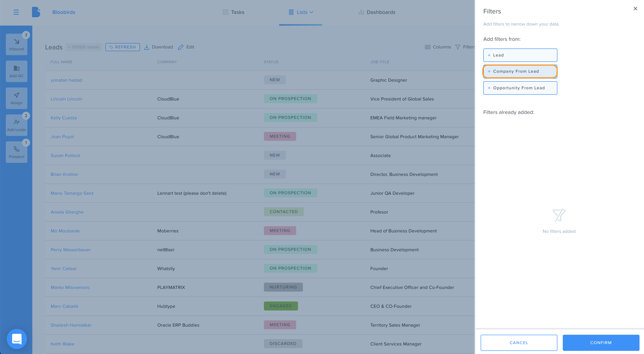Add filter from Opportunity From Lead

[x=520, y=88]
